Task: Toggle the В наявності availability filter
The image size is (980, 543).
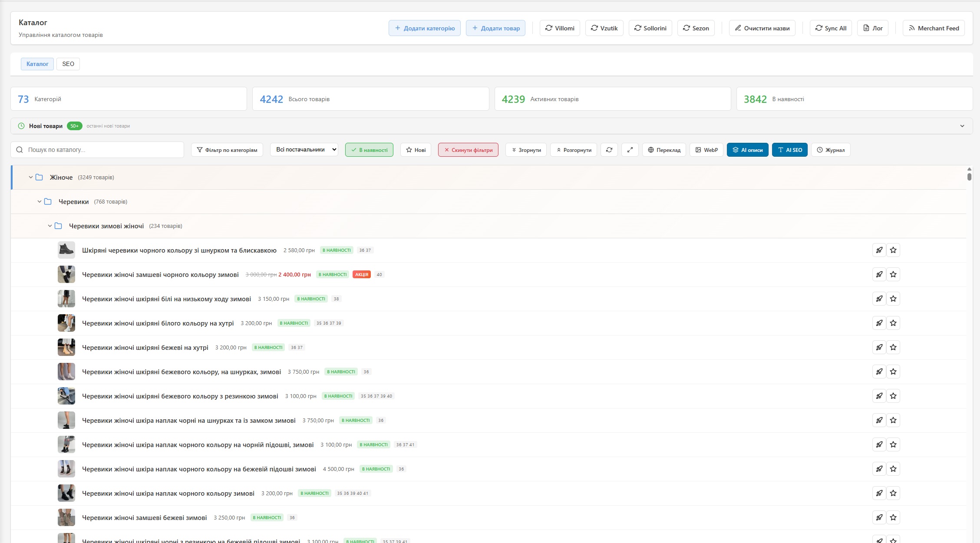Action: click(x=370, y=150)
